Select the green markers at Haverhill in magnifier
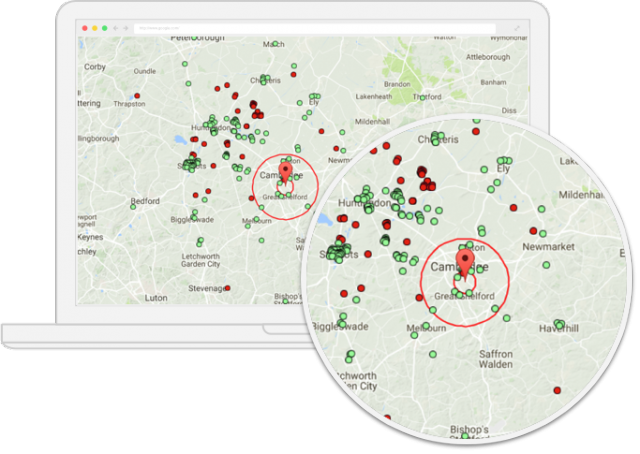This screenshot has height=454, width=640. pyautogui.click(x=559, y=325)
